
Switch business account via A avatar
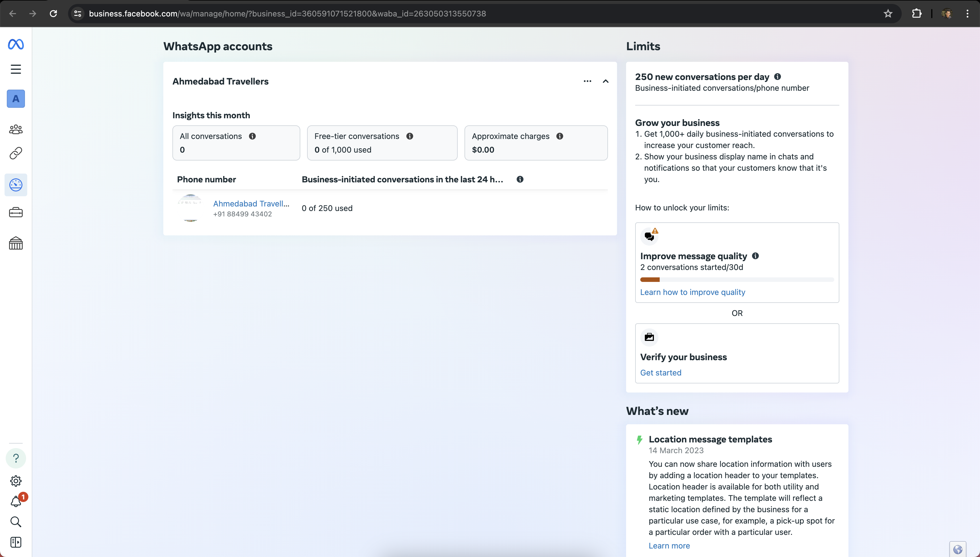click(16, 99)
